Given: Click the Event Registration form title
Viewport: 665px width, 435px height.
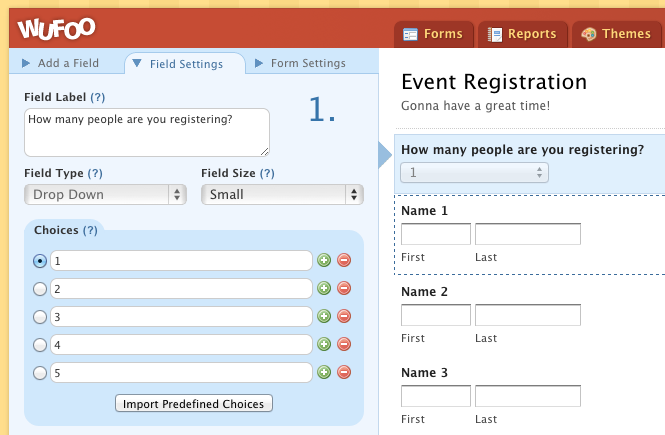Looking at the screenshot, I should tap(494, 82).
